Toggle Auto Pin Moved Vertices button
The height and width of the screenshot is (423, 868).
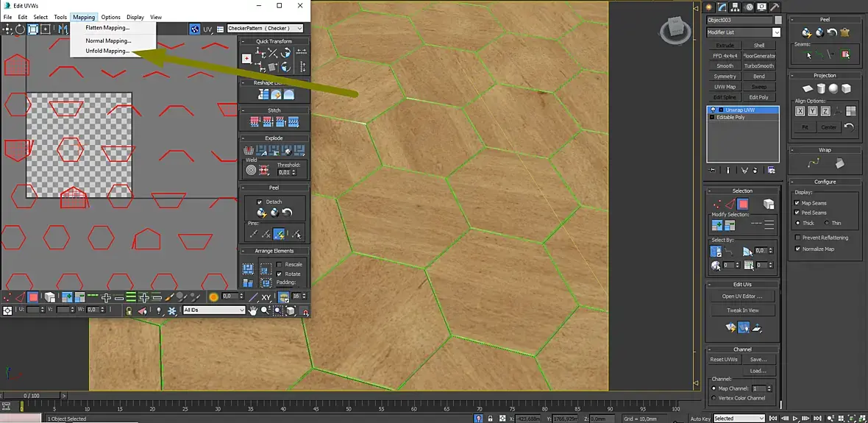(279, 234)
